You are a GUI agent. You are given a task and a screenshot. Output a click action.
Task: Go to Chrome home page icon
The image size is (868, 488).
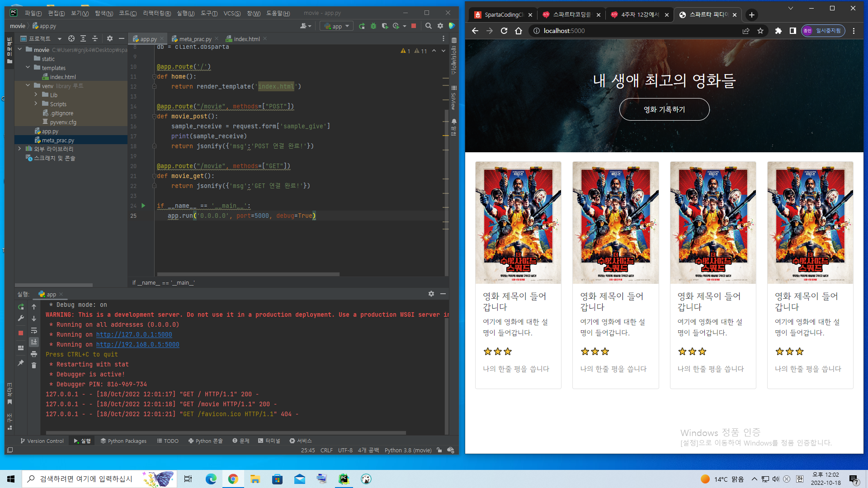click(519, 31)
